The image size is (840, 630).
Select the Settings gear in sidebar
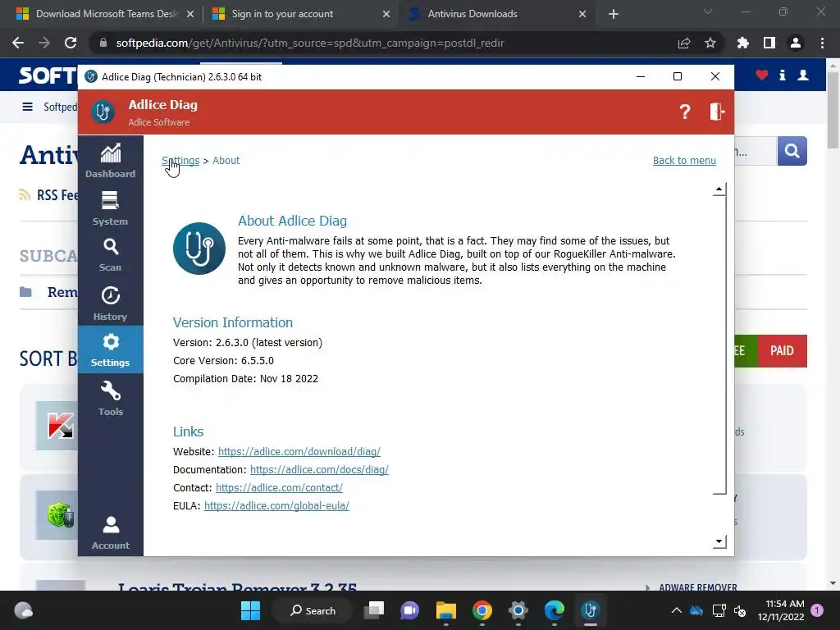tap(111, 349)
